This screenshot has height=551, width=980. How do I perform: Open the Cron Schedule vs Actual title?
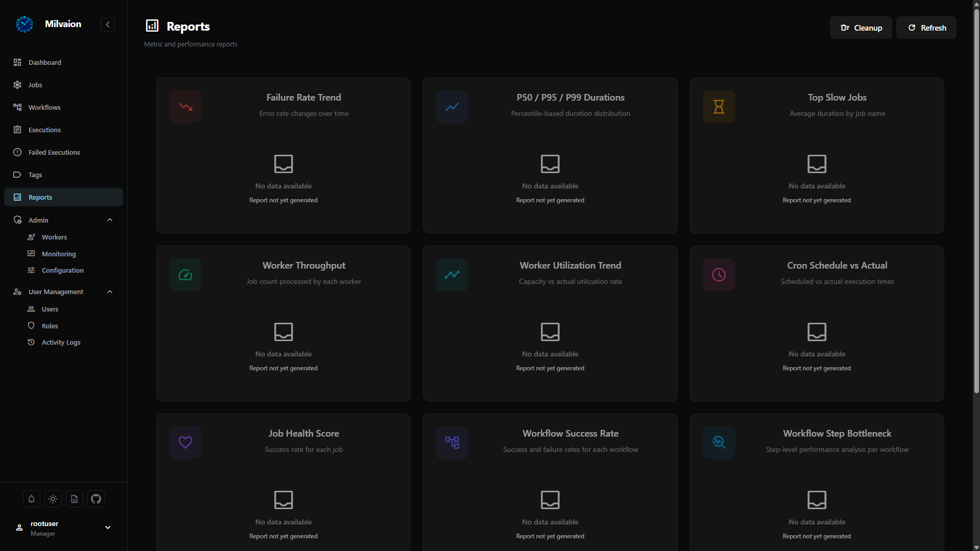[837, 266]
